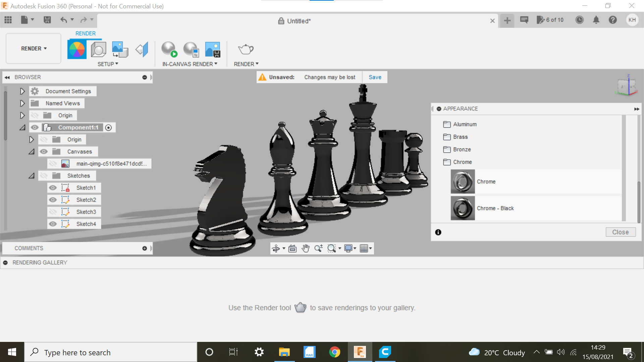
Task: Start an In-Canvas Render
Action: (169, 49)
